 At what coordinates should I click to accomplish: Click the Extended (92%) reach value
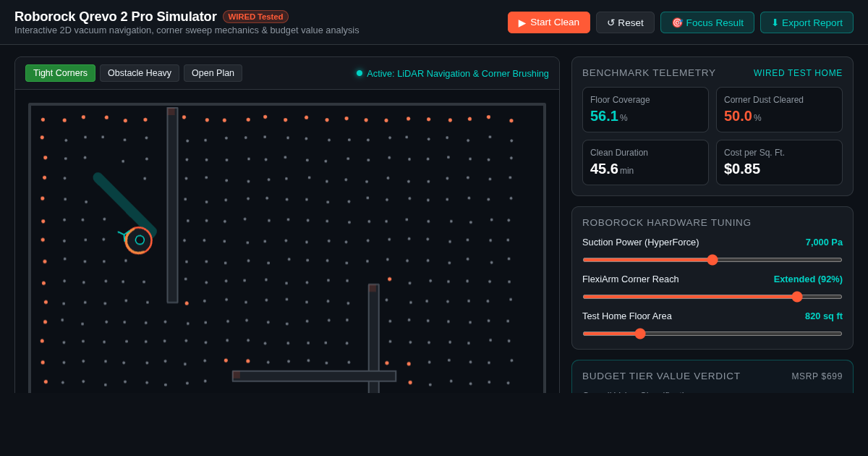pyautogui.click(x=808, y=279)
